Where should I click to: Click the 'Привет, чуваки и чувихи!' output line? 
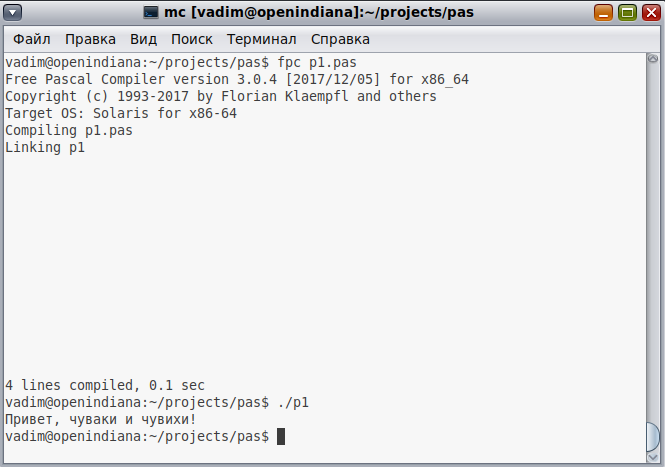point(101,420)
